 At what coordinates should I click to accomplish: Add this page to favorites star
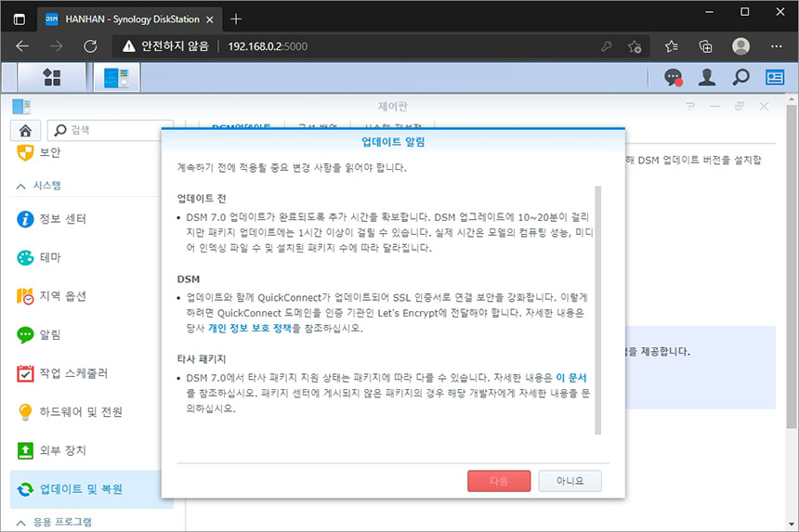635,46
